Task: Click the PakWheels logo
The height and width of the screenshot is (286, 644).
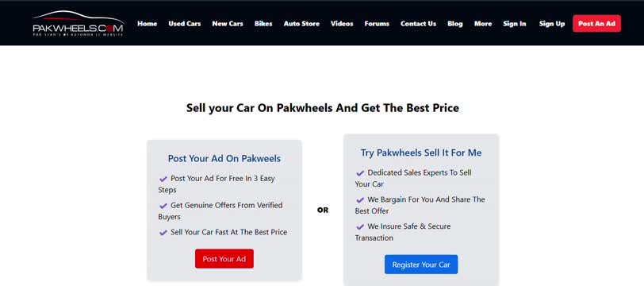Action: coord(78,24)
